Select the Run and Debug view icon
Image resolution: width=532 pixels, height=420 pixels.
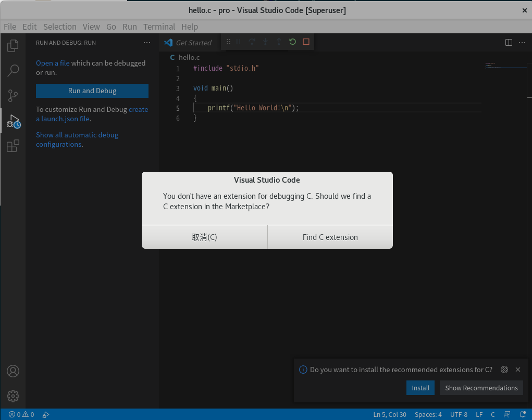click(x=14, y=121)
